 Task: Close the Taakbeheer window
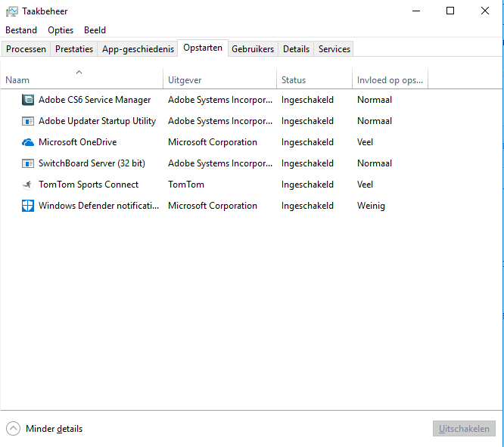485,11
